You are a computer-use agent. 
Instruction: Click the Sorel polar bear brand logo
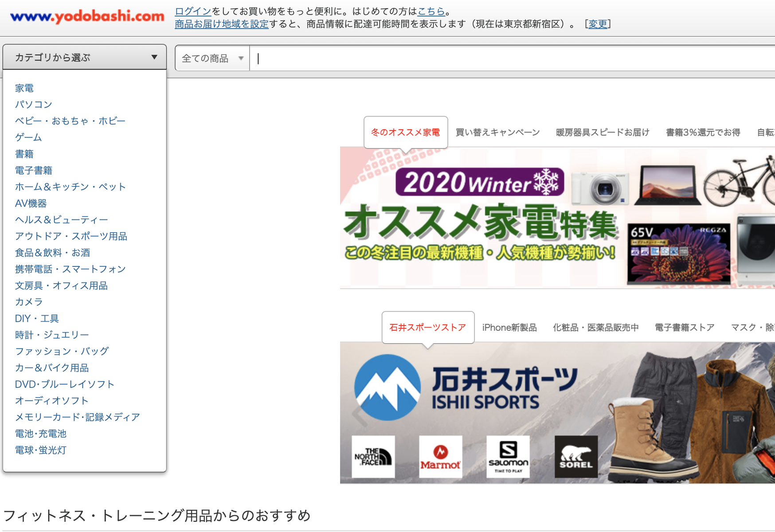click(576, 457)
